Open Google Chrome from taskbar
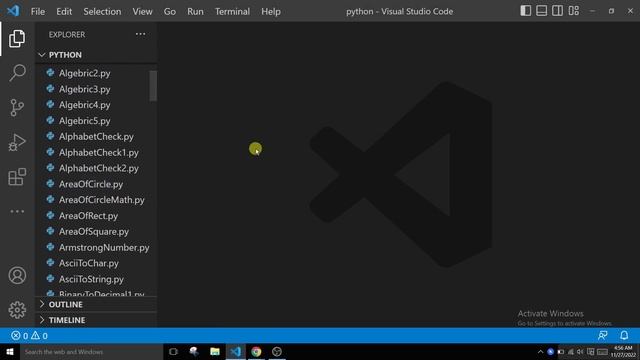The height and width of the screenshot is (360, 640). [256, 352]
